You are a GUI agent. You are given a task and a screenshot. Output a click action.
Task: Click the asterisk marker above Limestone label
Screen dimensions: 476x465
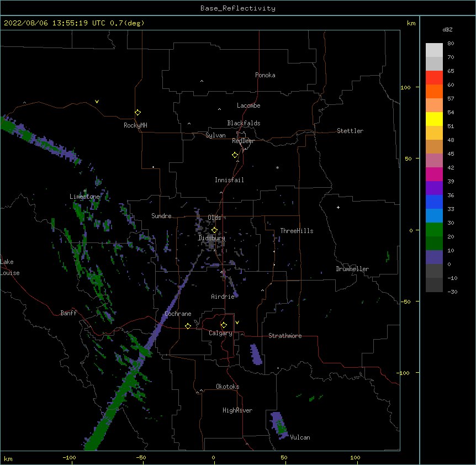pos(85,191)
